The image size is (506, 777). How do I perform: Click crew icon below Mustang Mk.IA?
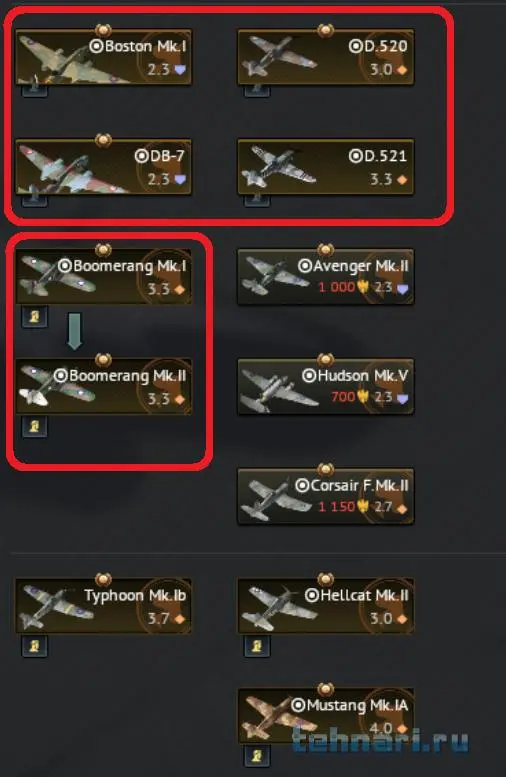[x=257, y=755]
